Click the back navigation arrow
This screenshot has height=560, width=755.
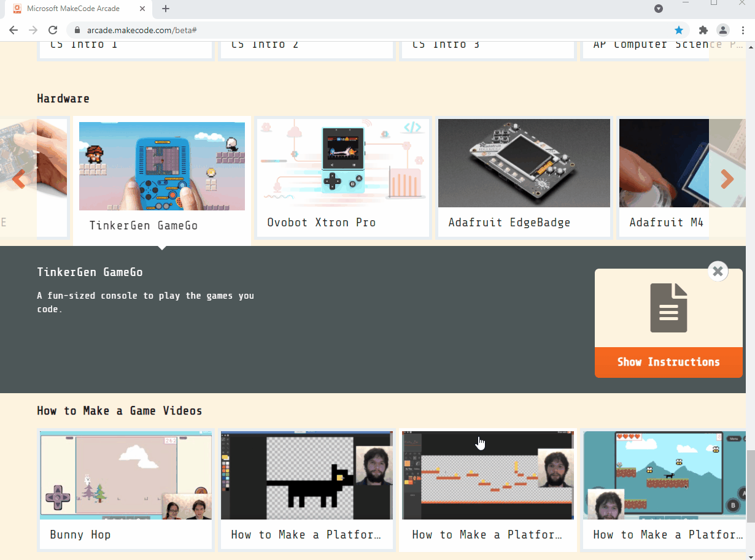point(14,29)
